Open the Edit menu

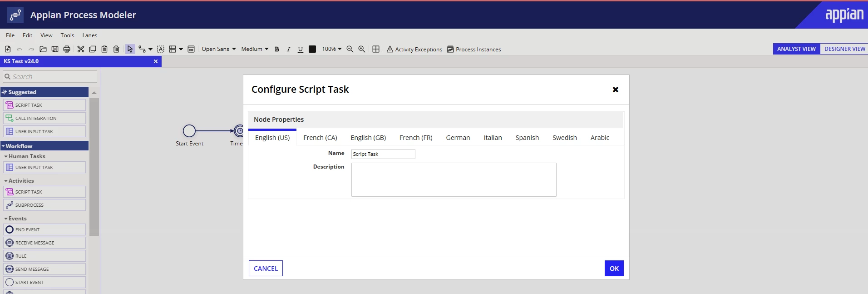tap(28, 35)
